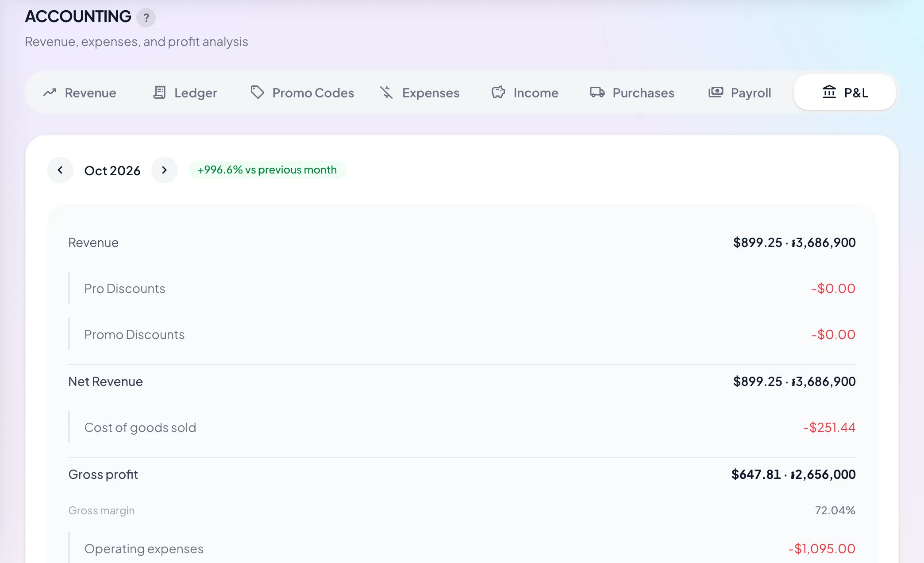This screenshot has height=563, width=924.
Task: Click the Ledger receipt icon
Action: tap(159, 93)
